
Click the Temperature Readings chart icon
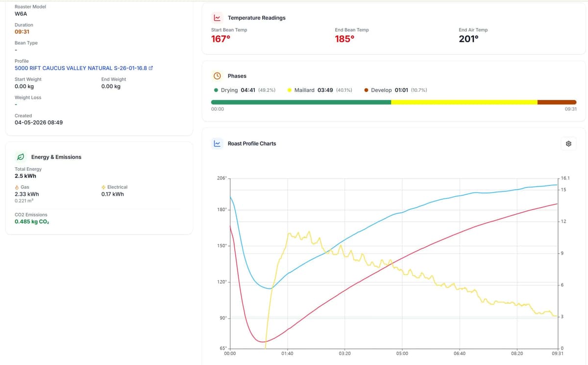click(217, 18)
